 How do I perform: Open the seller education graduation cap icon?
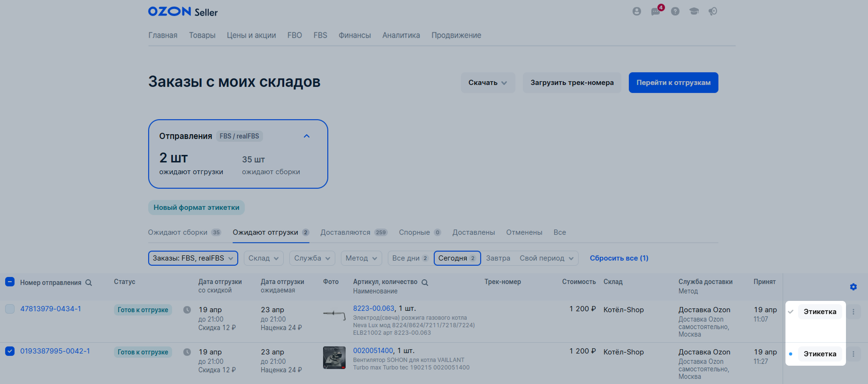click(x=694, y=11)
